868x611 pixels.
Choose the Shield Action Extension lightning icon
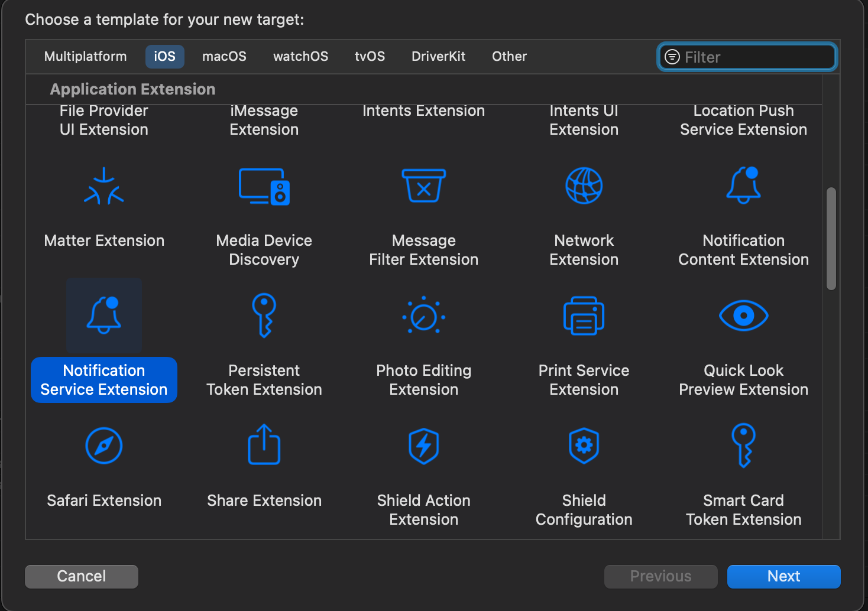point(424,446)
